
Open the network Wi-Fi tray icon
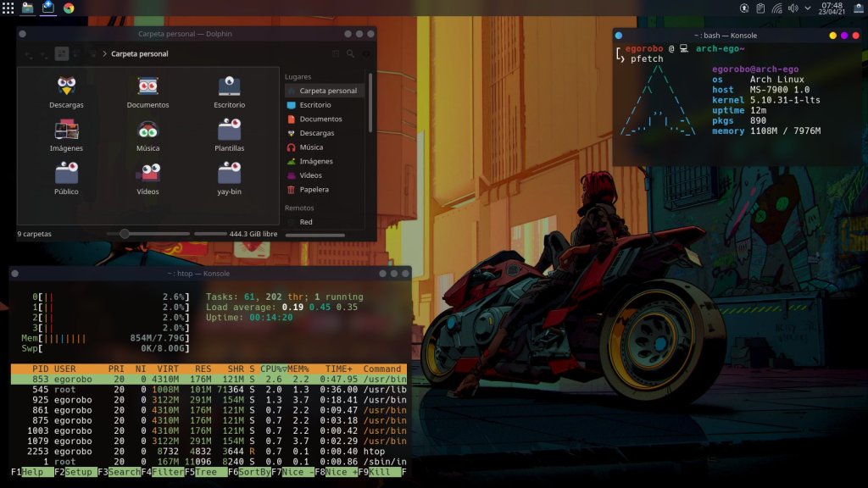(776, 8)
